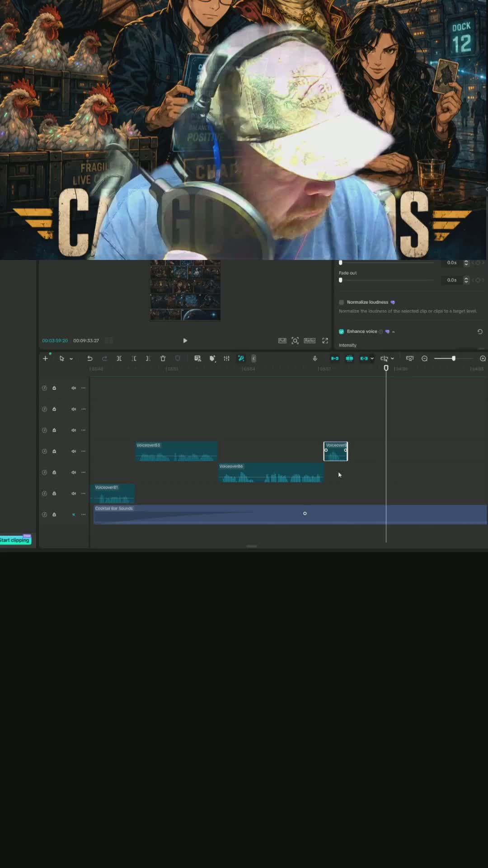Click the preview zoom magnifier icon
This screenshot has height=868, width=488.
295,340
